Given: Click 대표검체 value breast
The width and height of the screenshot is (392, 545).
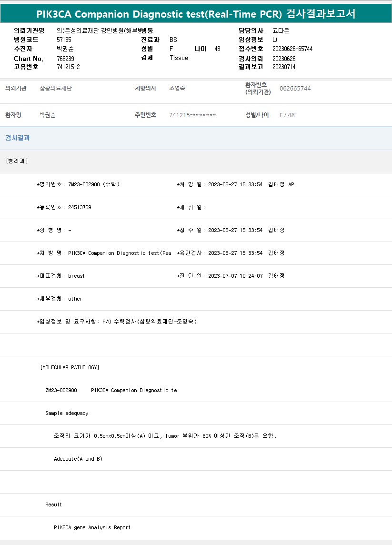Looking at the screenshot, I should (76, 276).
